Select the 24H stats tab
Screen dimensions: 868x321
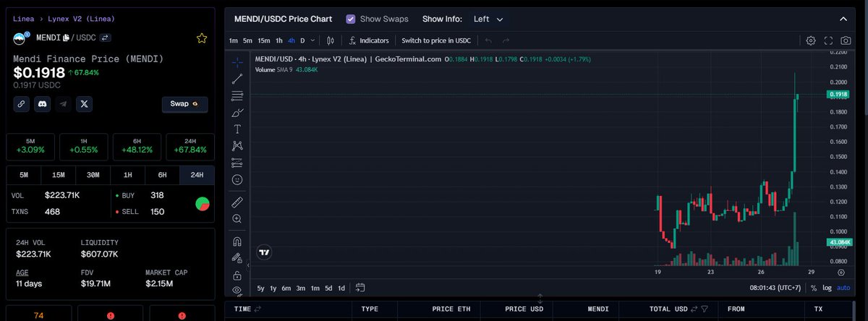197,175
